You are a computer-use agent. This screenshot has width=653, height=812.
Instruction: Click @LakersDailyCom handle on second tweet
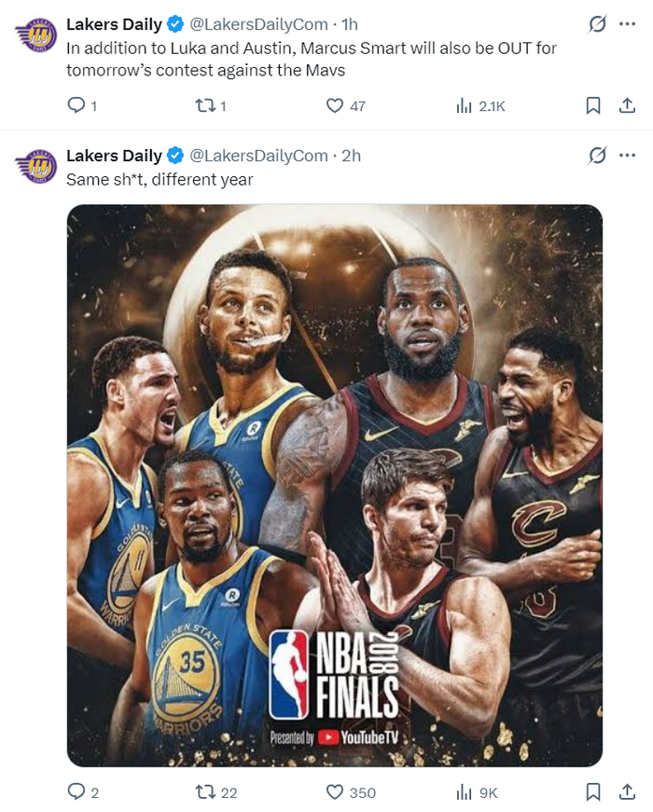(x=259, y=156)
